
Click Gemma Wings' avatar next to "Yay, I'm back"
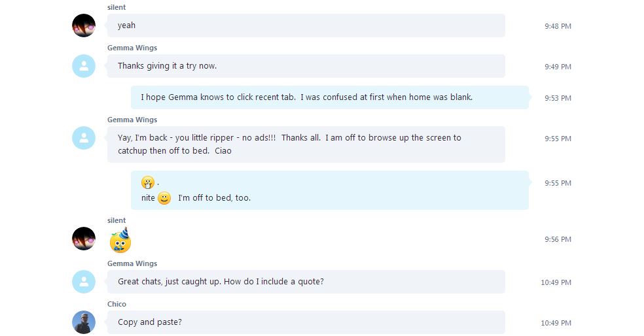click(x=84, y=138)
